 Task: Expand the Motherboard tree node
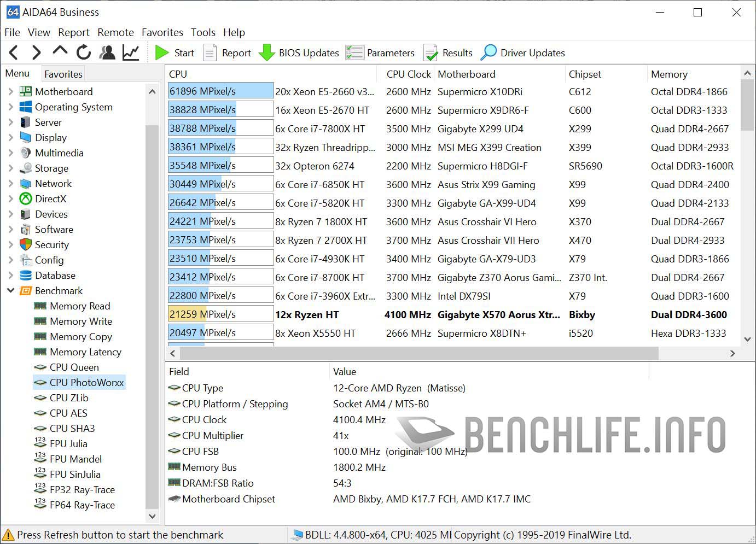point(10,91)
